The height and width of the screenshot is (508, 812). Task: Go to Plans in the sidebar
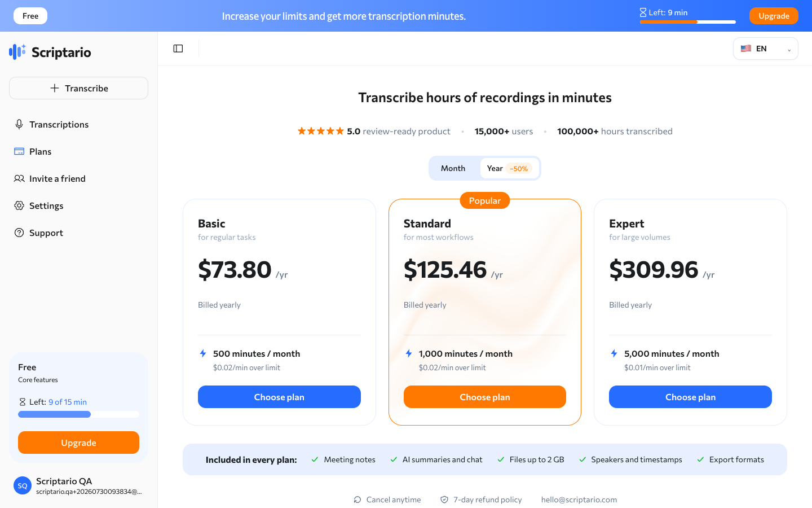(x=78, y=151)
